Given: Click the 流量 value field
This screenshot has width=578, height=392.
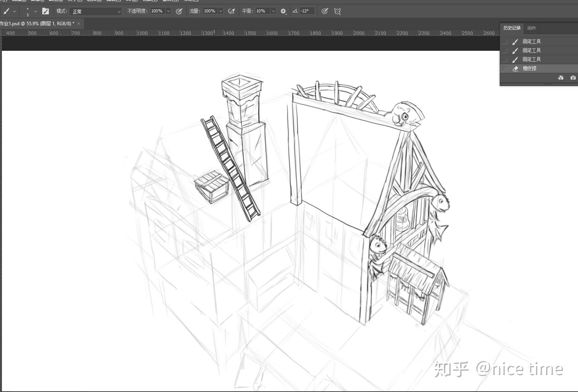Looking at the screenshot, I should point(210,11).
